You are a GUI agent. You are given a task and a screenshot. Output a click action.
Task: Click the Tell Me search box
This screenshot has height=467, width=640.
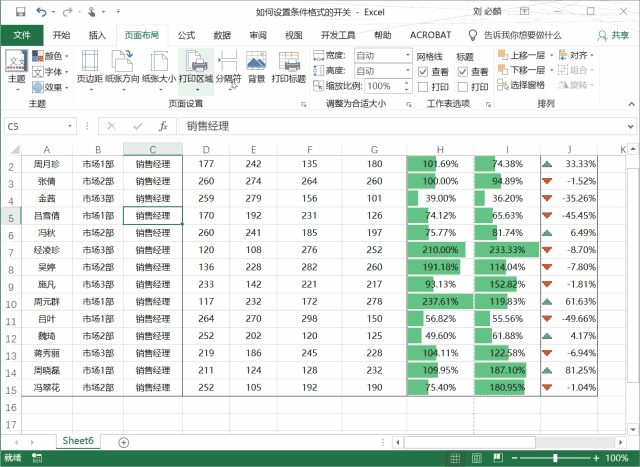(x=515, y=36)
